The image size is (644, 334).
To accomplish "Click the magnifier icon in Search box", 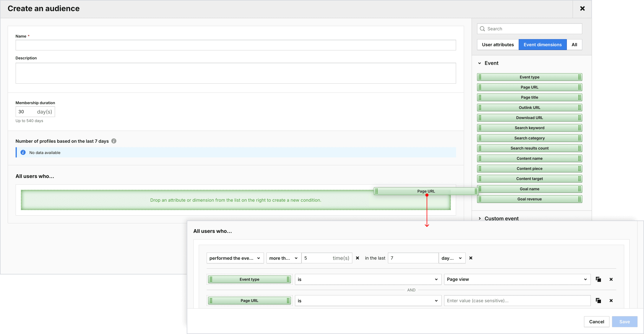I will click(x=482, y=29).
